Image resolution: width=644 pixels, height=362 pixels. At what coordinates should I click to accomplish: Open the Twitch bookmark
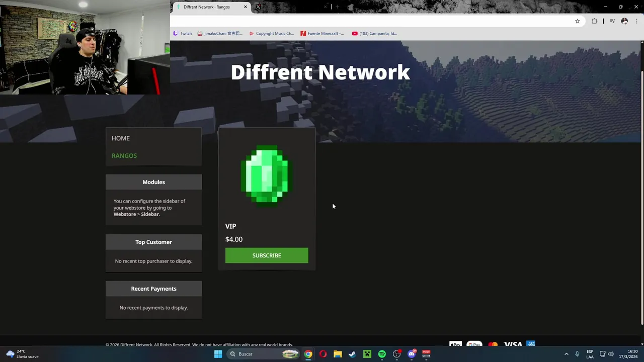pyautogui.click(x=183, y=34)
